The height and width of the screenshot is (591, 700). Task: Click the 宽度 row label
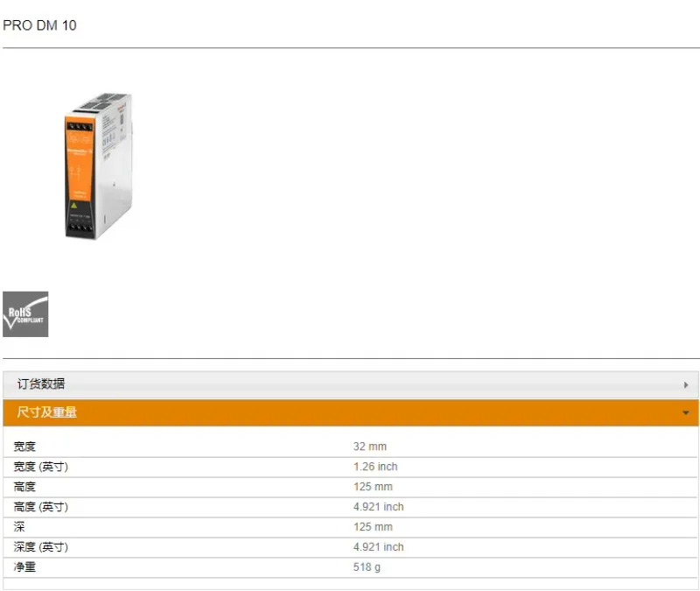24,447
